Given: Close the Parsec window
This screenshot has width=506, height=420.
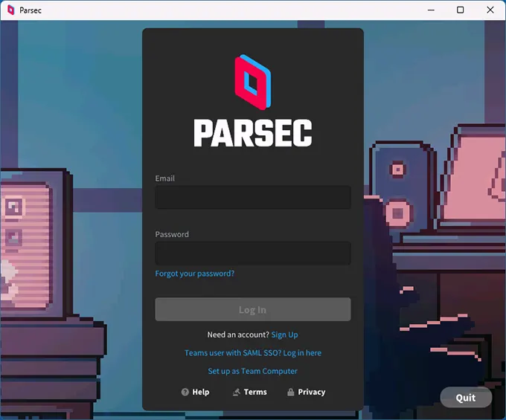Looking at the screenshot, I should [490, 10].
